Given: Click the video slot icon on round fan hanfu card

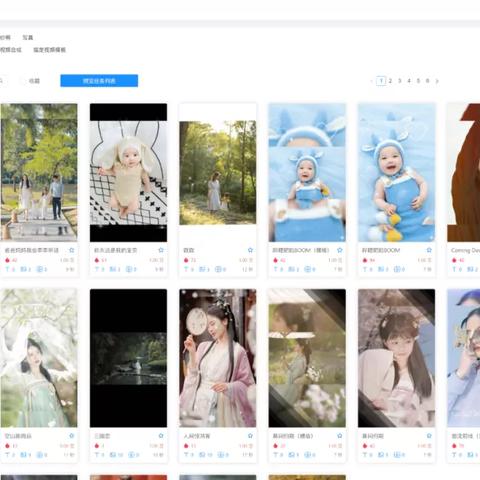Looking at the screenshot, I should pos(220,455).
